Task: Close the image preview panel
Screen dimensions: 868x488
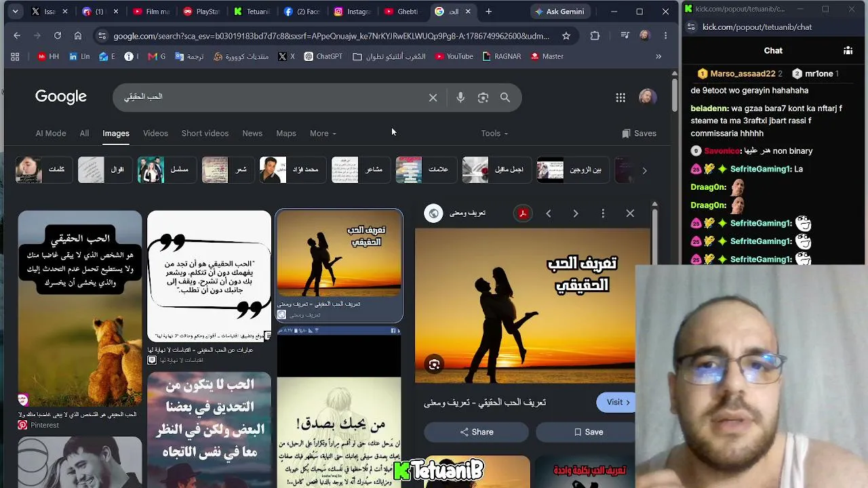Action: click(630, 213)
